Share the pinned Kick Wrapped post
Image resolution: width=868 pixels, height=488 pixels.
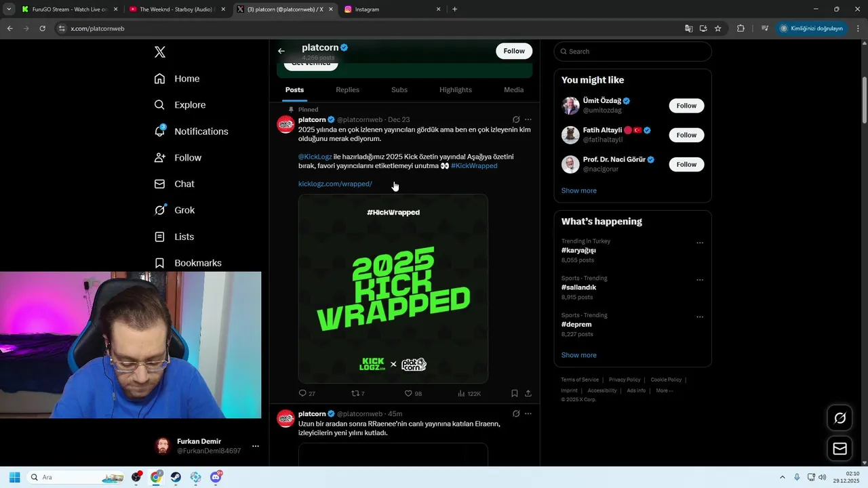pos(528,393)
